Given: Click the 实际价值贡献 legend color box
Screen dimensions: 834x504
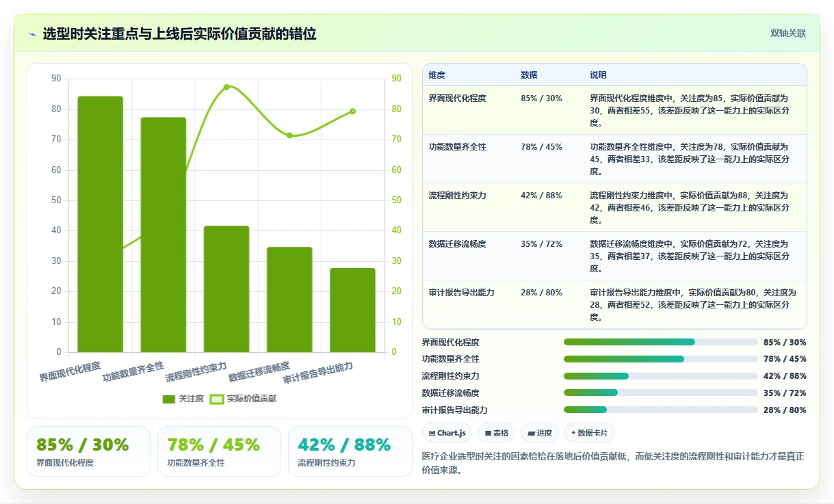Looking at the screenshot, I should point(217,399).
